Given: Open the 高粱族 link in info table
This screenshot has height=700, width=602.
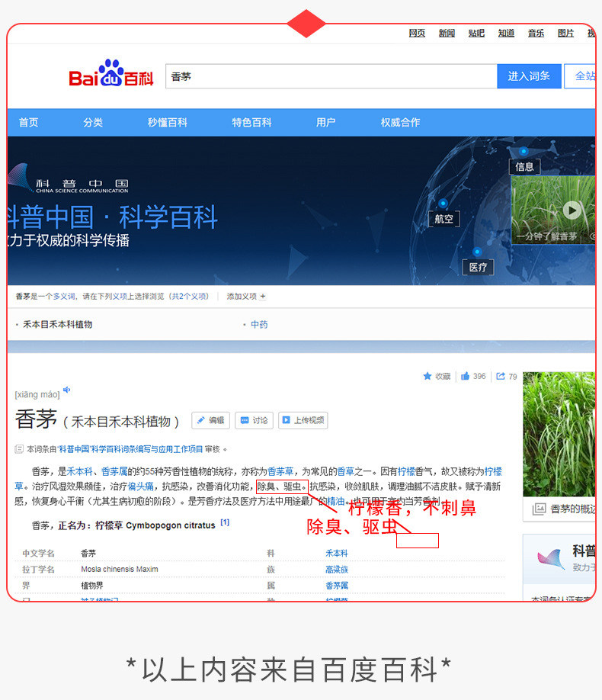Looking at the screenshot, I should (x=337, y=569).
